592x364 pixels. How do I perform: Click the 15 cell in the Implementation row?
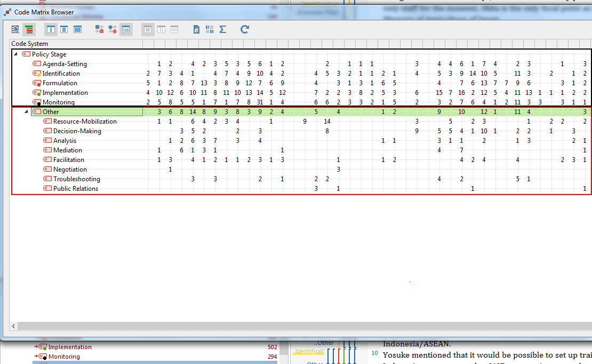click(439, 93)
